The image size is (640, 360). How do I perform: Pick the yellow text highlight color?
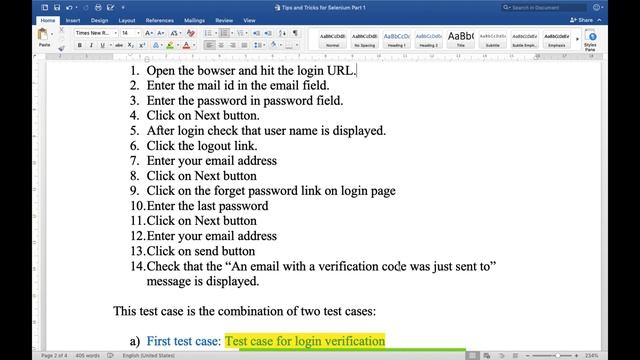click(x=170, y=45)
